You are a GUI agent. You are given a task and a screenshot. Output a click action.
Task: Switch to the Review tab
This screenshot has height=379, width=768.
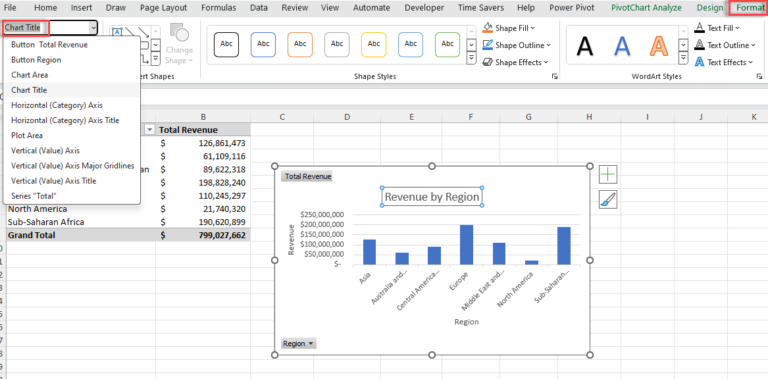click(x=295, y=7)
